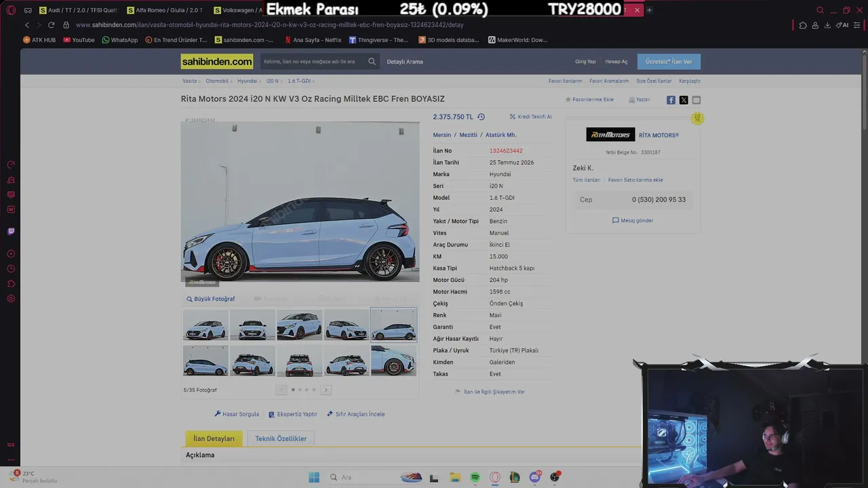The image size is (868, 488).
Task: Open the Teknik Özellikler tab
Action: 281,439
